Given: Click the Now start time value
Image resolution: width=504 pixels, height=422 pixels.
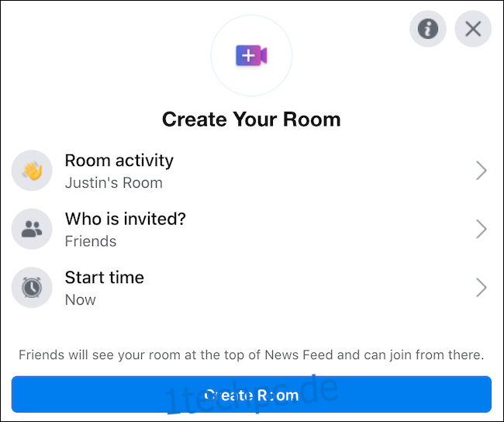Looking at the screenshot, I should tap(81, 299).
